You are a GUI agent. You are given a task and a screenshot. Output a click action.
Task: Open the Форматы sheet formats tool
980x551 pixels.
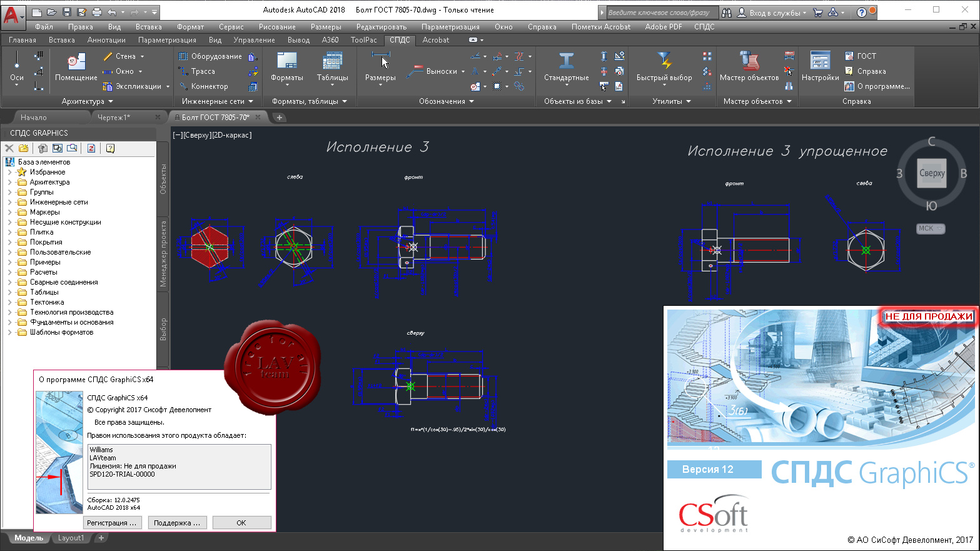[x=287, y=68]
